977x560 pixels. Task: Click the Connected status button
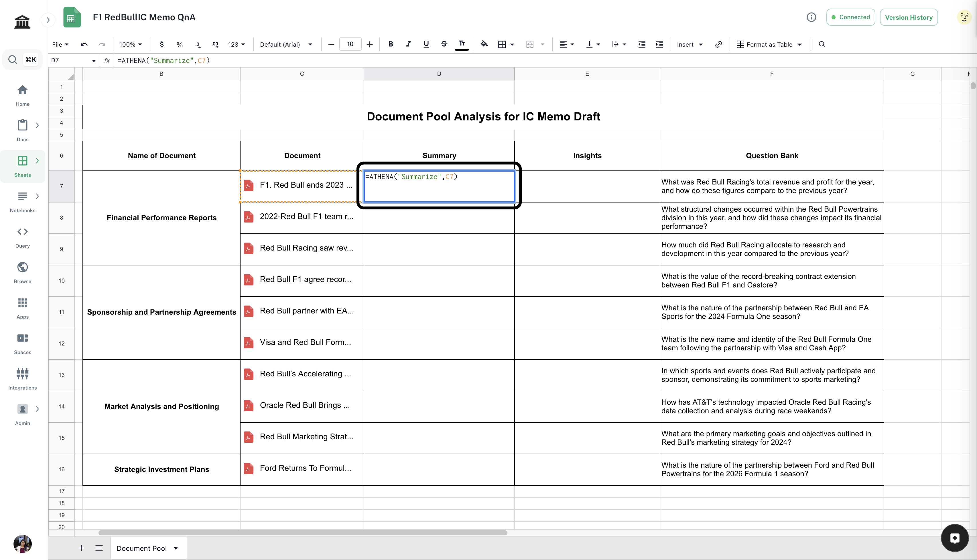coord(850,17)
